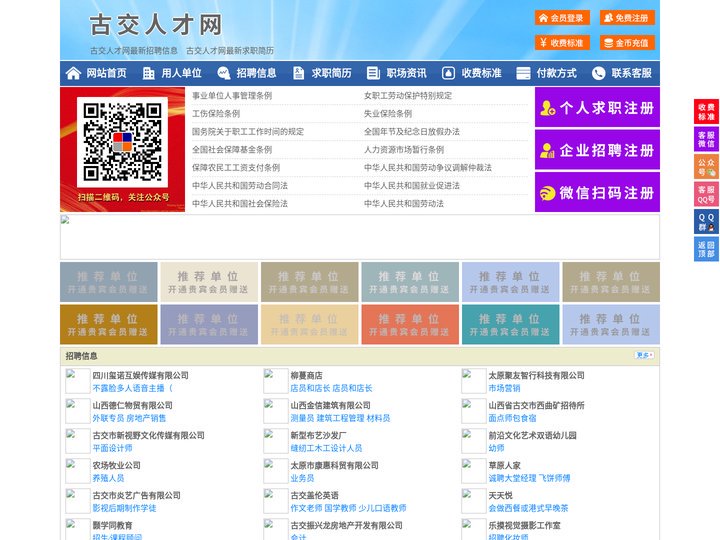Click the 微信扫码注册 banner

click(x=597, y=192)
